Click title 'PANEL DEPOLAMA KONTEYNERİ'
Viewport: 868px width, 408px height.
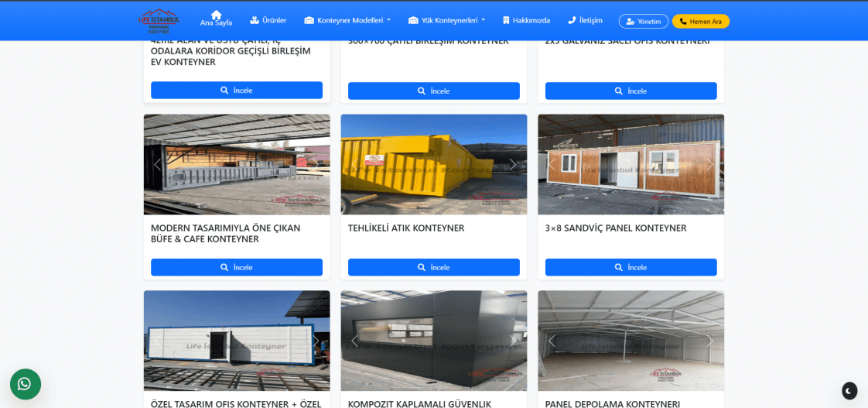612,404
